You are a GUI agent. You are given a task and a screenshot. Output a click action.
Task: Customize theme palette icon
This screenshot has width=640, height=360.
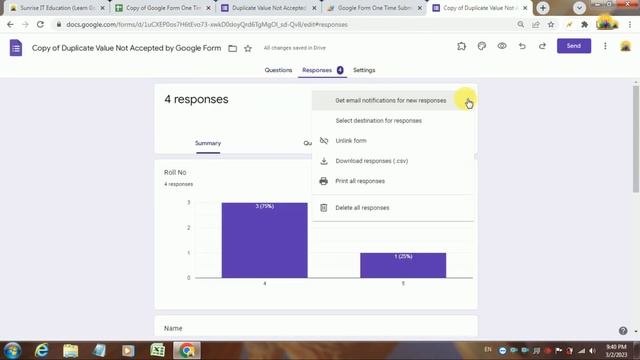[x=482, y=46]
